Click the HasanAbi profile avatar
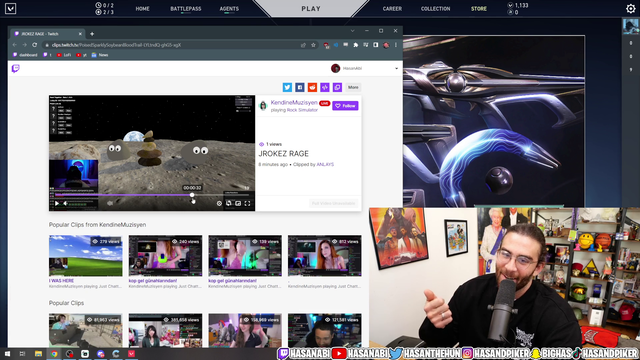Viewport: 640px width, 360px height. coord(336,69)
